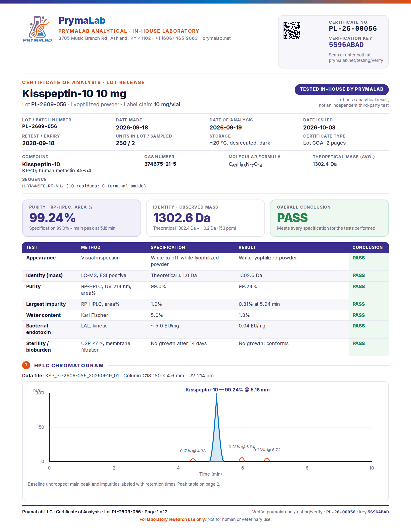Click the certificate number PL-26-00056
Viewport: 411px width, 532px height.
coord(353,28)
